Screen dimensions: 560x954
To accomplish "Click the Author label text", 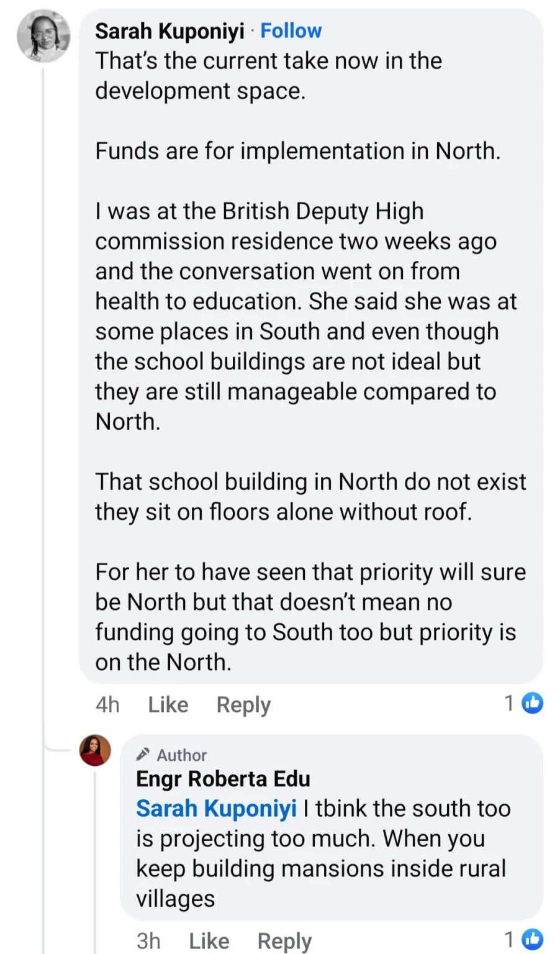I will (181, 755).
